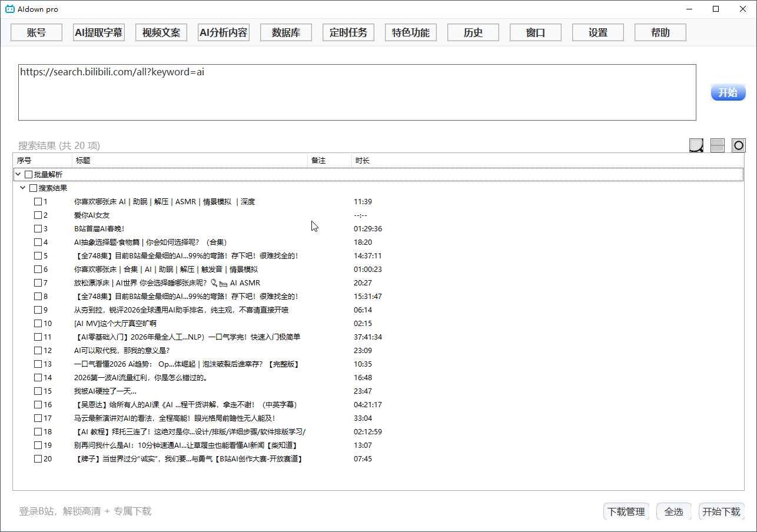Screen dimensions: 757x532
Task: Select checkbox for video 3 'B站首届AI春晚'
Action: pyautogui.click(x=37, y=228)
